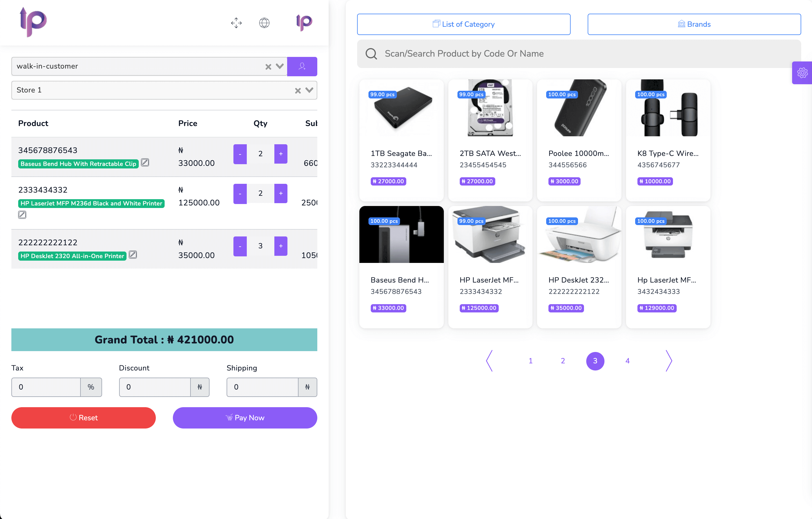Screen dimensions: 812x519
Task: Click the product code 4356745677
Action: 658,165
